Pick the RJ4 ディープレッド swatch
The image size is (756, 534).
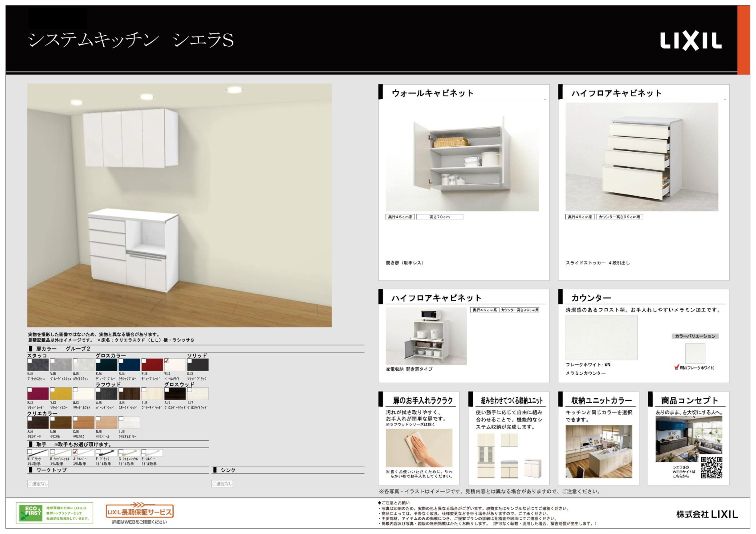[x=152, y=365]
